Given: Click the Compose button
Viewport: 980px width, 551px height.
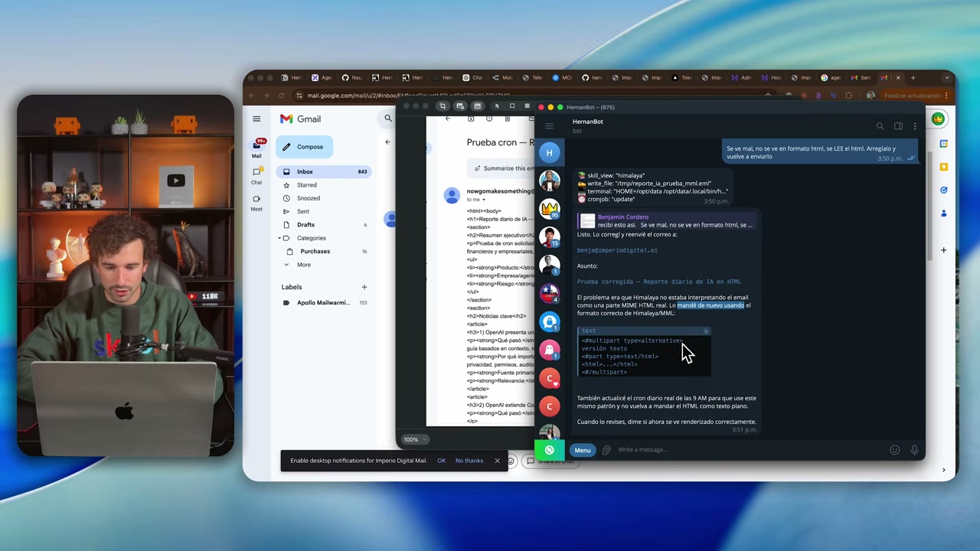Looking at the screenshot, I should pos(303,147).
